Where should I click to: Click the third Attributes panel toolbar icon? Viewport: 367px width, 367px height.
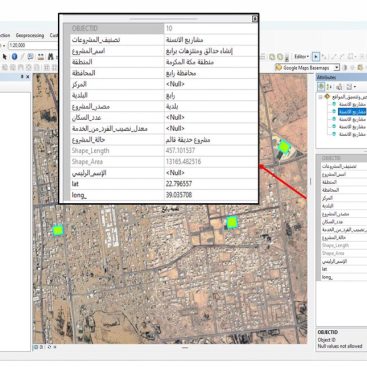[339, 87]
